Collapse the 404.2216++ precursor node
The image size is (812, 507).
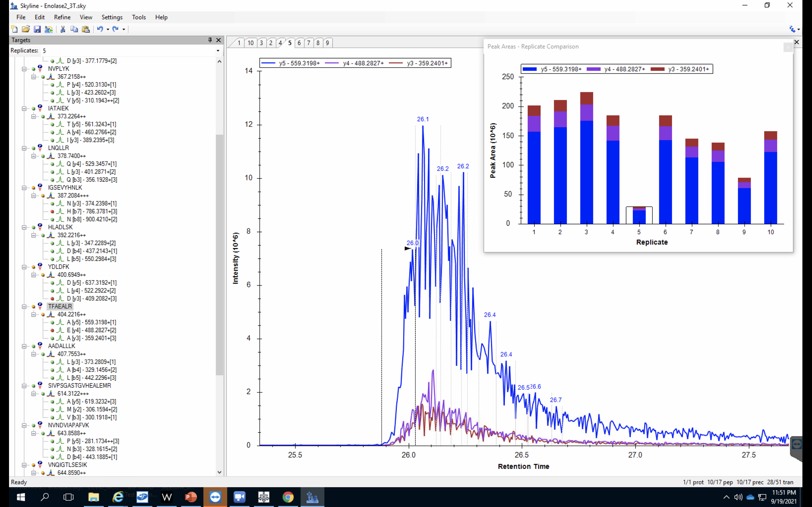click(34, 315)
